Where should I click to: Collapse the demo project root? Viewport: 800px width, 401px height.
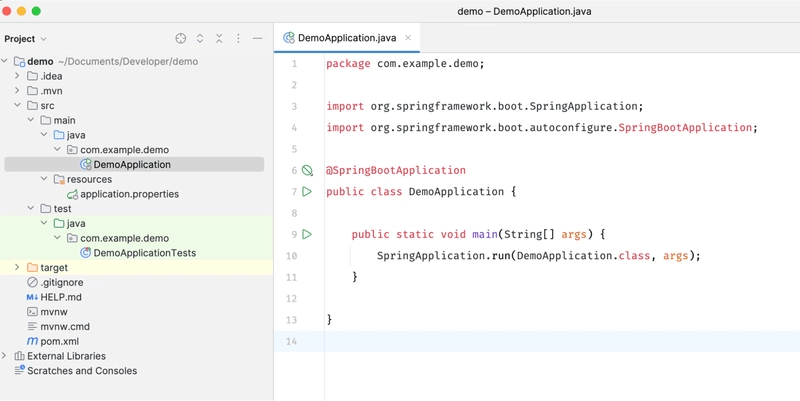5,61
